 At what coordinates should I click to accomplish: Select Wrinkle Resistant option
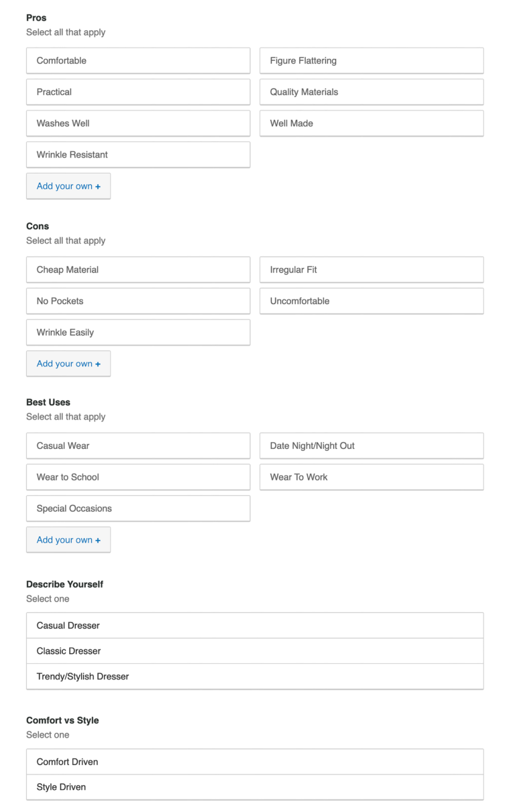pos(137,155)
